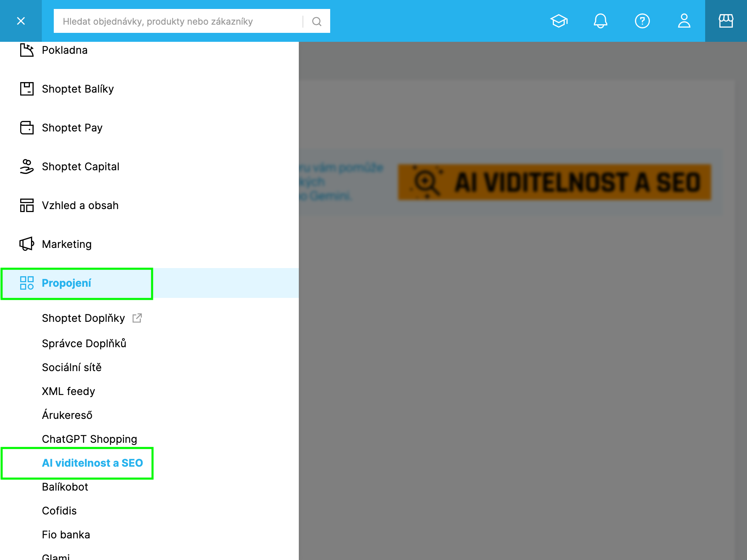747x560 pixels.
Task: Open Shoptet Balíky menu item
Action: [149, 89]
